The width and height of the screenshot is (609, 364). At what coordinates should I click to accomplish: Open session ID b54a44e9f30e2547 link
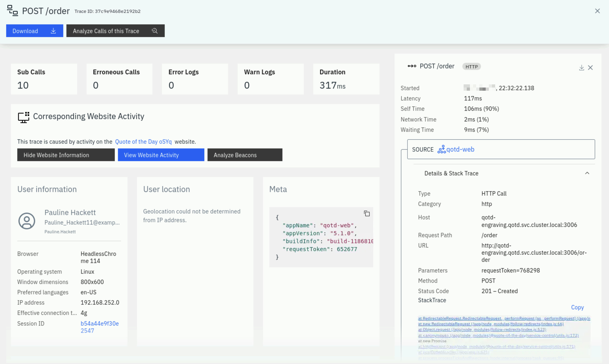[100, 327]
